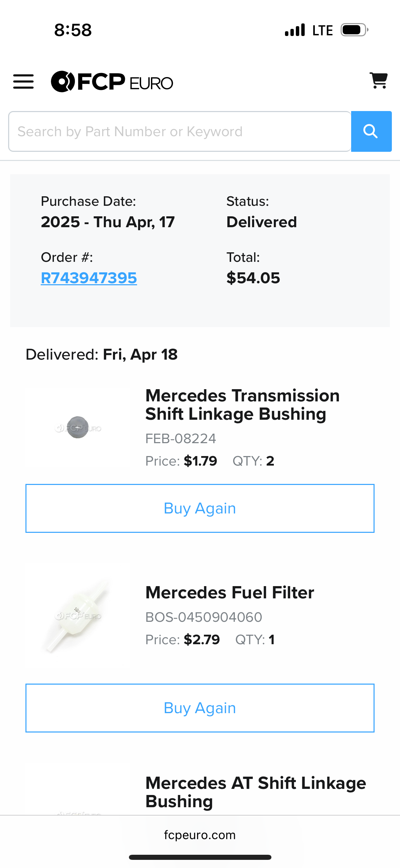Open order number R743947395 link
400x868 pixels.
coord(89,278)
